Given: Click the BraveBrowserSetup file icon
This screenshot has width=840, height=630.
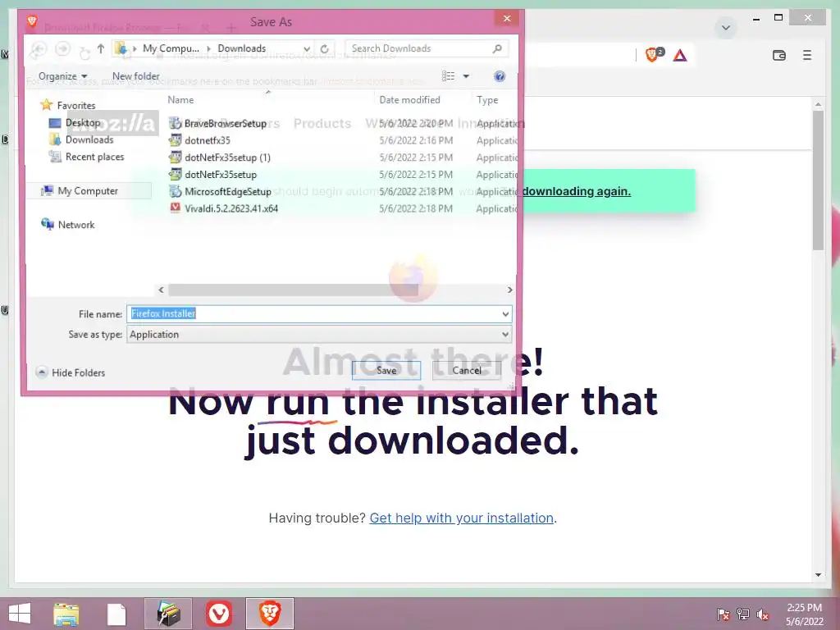Looking at the screenshot, I should [176, 123].
